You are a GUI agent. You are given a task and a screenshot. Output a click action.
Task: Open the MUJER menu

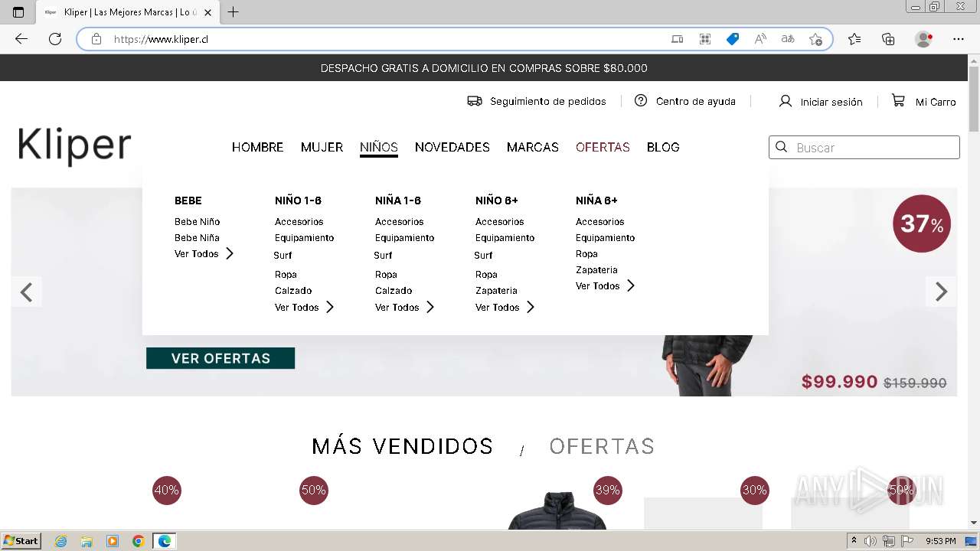tap(322, 147)
